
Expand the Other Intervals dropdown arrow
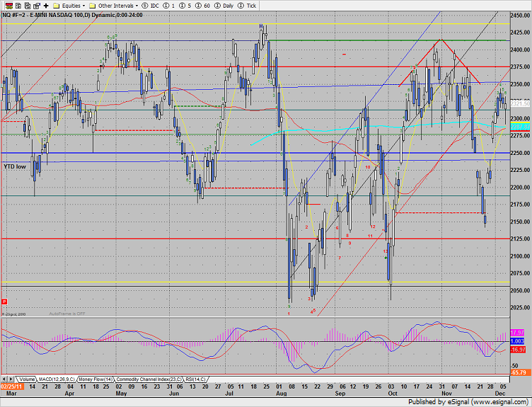tap(137, 6)
